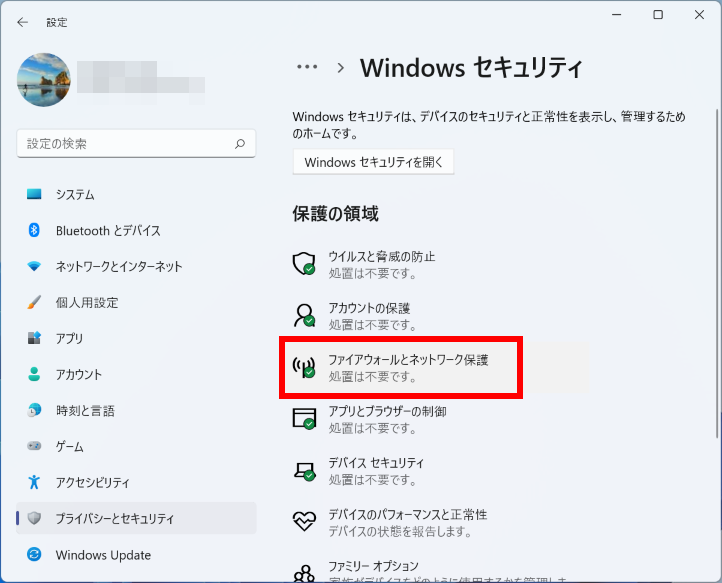Focus the 設定の検索 search box

point(136,144)
